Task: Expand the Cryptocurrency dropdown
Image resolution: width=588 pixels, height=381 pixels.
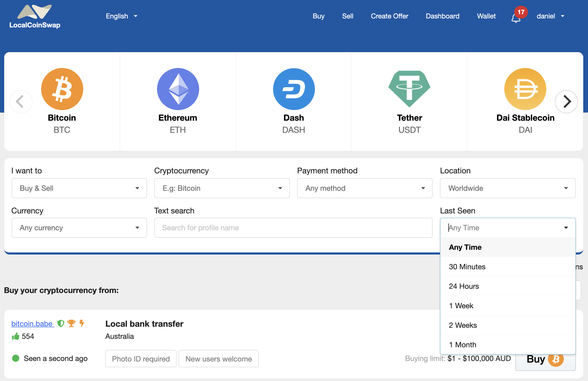Action: (222, 188)
